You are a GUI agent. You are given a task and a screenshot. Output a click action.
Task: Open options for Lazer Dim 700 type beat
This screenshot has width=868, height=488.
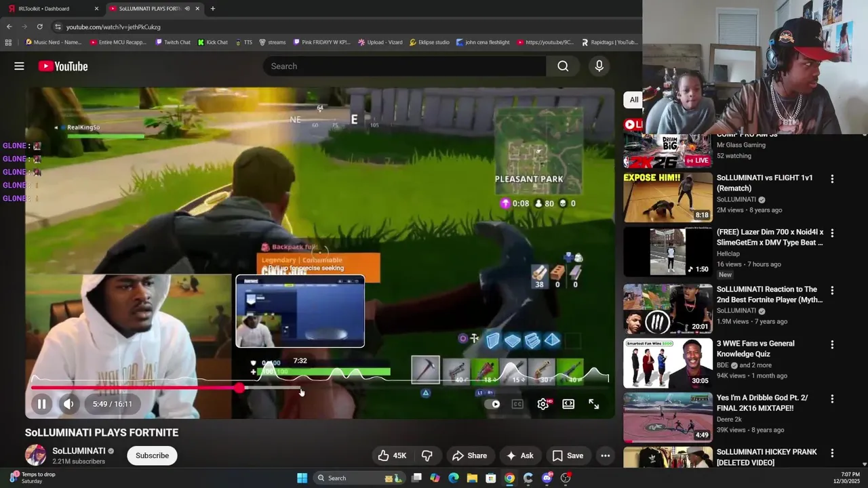tap(832, 233)
